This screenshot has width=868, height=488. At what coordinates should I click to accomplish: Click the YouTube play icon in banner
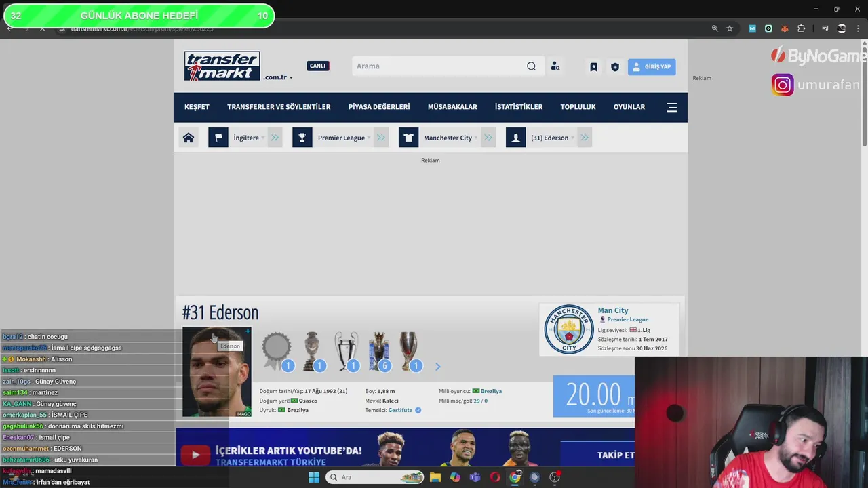pos(195,455)
